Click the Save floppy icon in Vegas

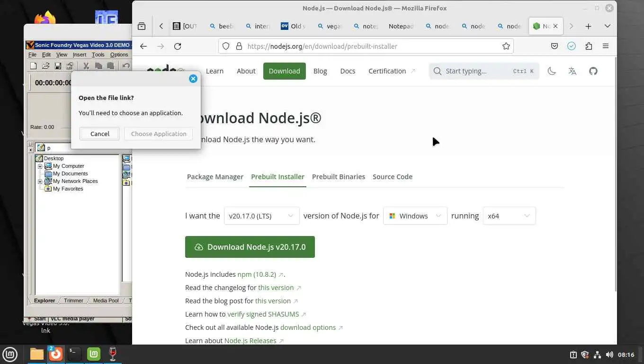[58, 66]
